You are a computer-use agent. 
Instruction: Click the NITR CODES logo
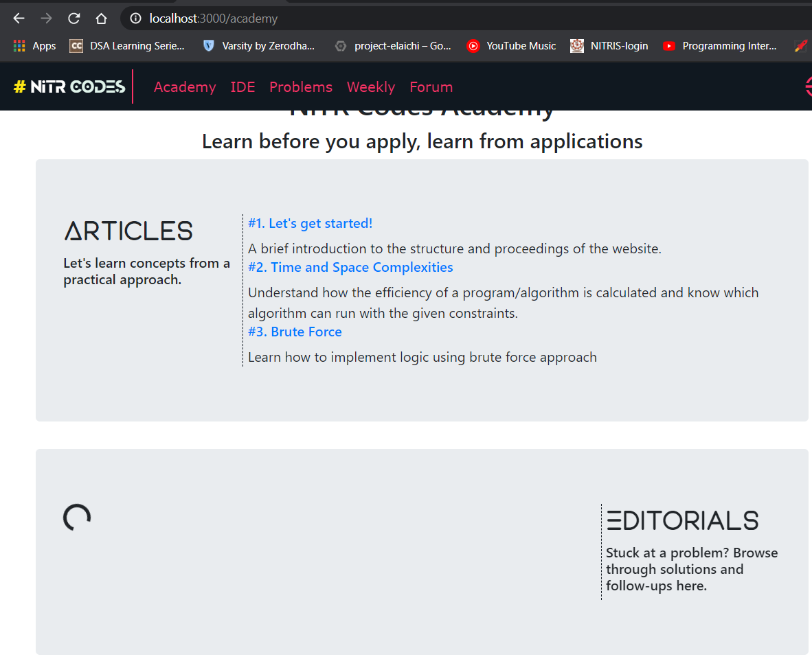pos(69,87)
